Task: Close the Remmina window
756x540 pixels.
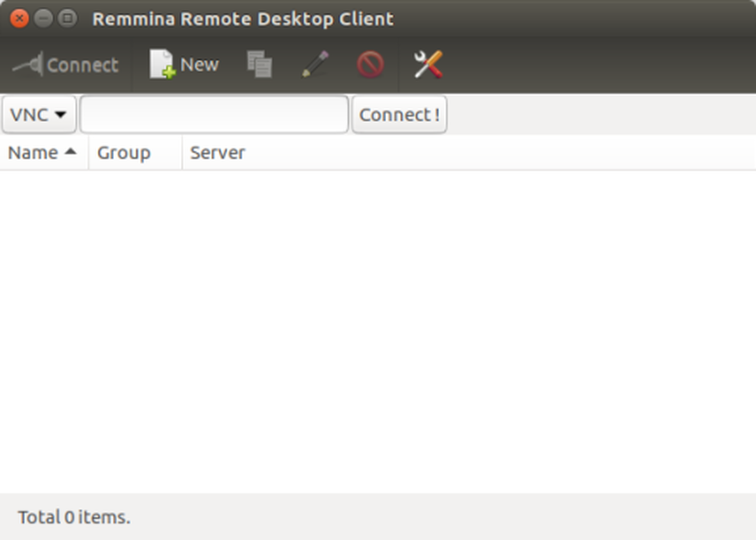Action: pyautogui.click(x=20, y=18)
